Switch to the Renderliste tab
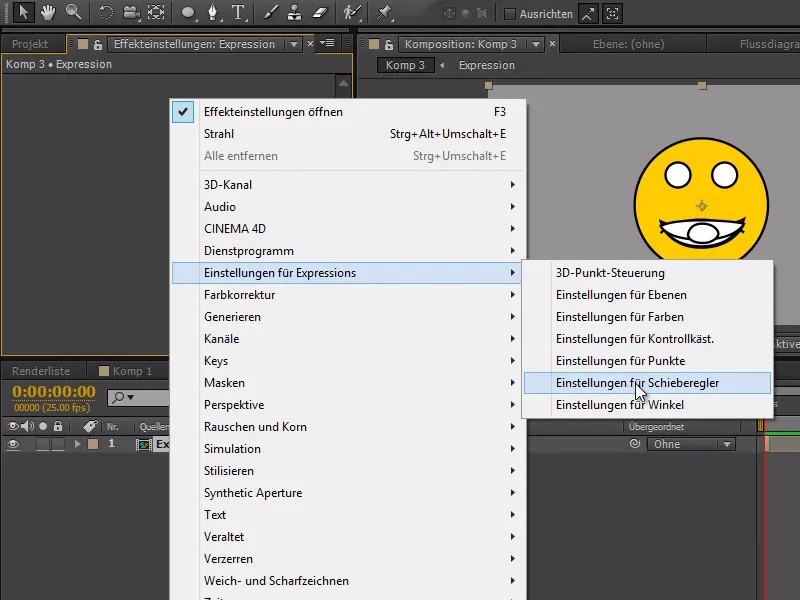800x600 pixels. point(41,371)
